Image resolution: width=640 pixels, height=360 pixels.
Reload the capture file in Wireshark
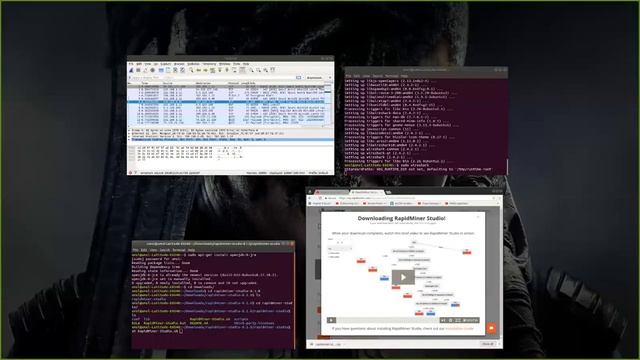pyautogui.click(x=182, y=70)
